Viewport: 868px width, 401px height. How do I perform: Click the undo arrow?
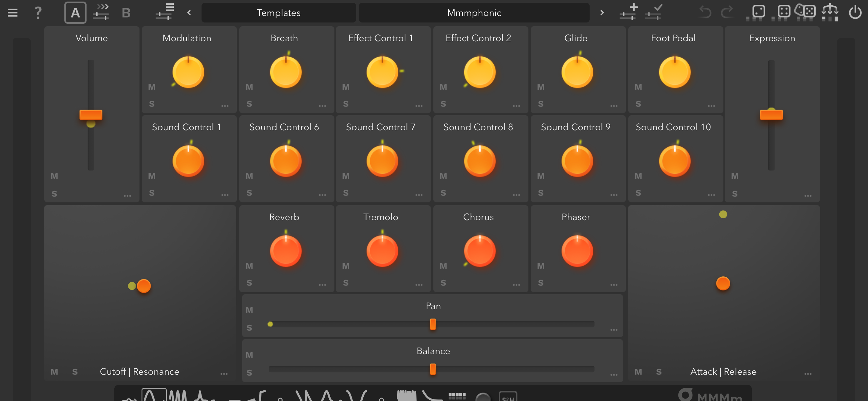pos(705,12)
